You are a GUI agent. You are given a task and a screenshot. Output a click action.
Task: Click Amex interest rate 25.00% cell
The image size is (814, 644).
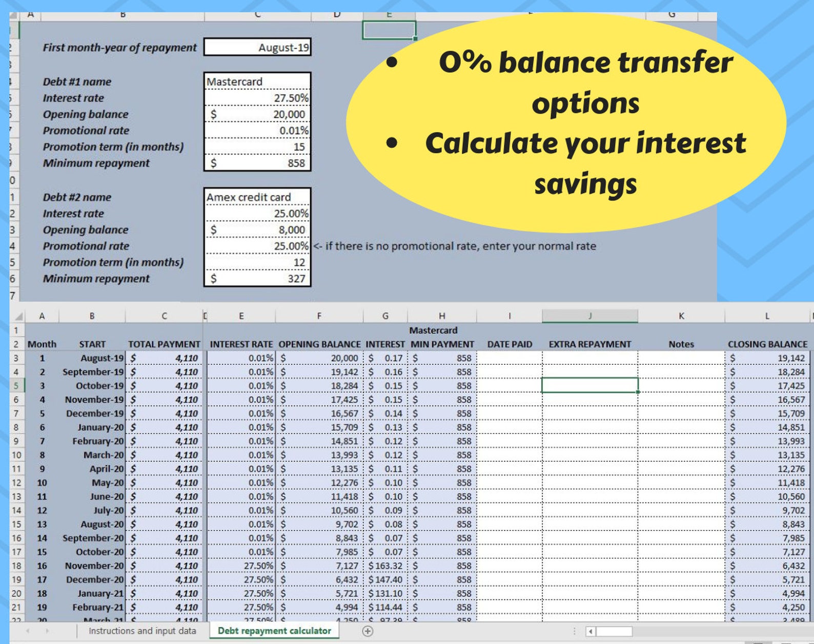257,213
